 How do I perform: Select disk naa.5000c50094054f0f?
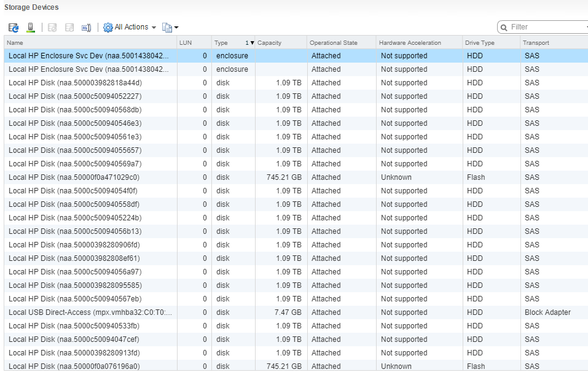coord(296,191)
